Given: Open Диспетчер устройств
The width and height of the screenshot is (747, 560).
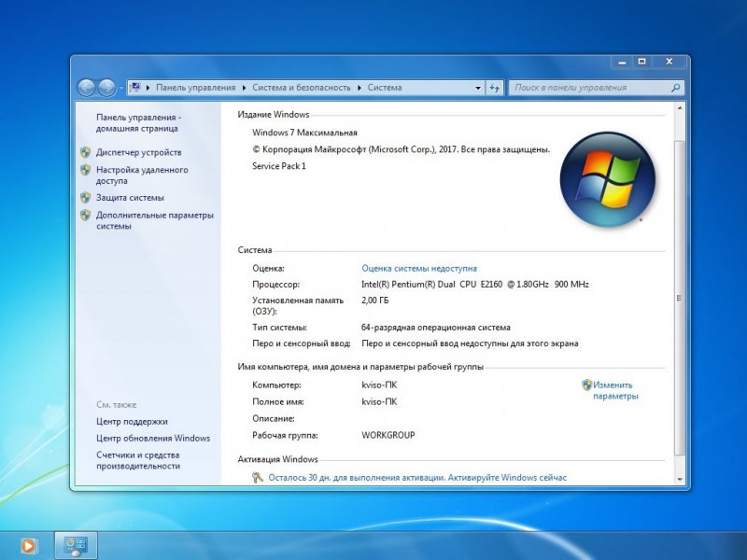Looking at the screenshot, I should click(138, 152).
